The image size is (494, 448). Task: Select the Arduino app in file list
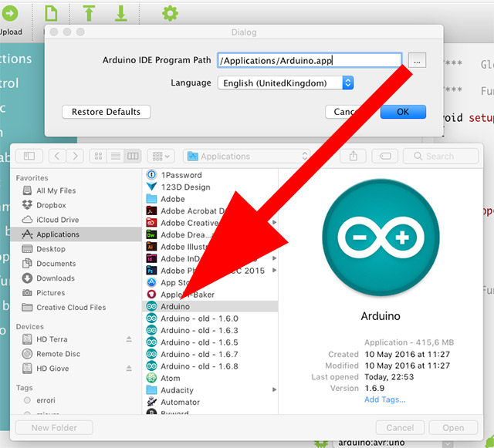click(x=175, y=306)
